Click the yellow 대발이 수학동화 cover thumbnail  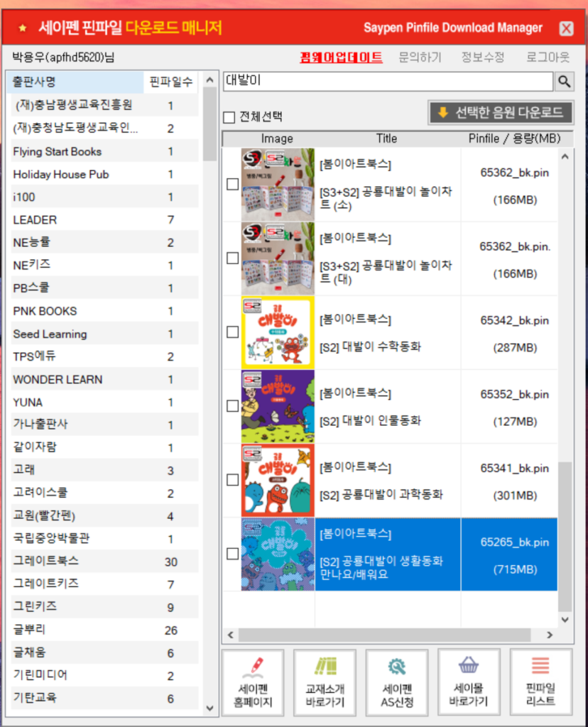click(x=277, y=332)
